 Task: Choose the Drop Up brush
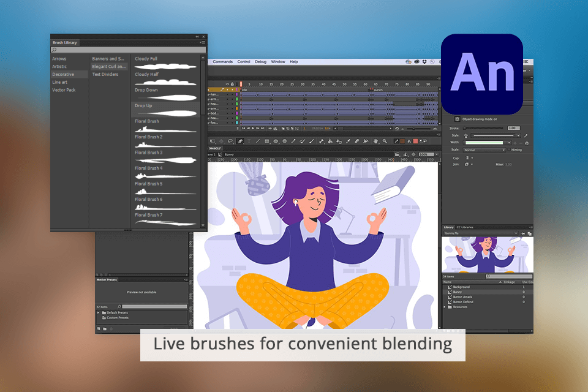[x=165, y=110]
